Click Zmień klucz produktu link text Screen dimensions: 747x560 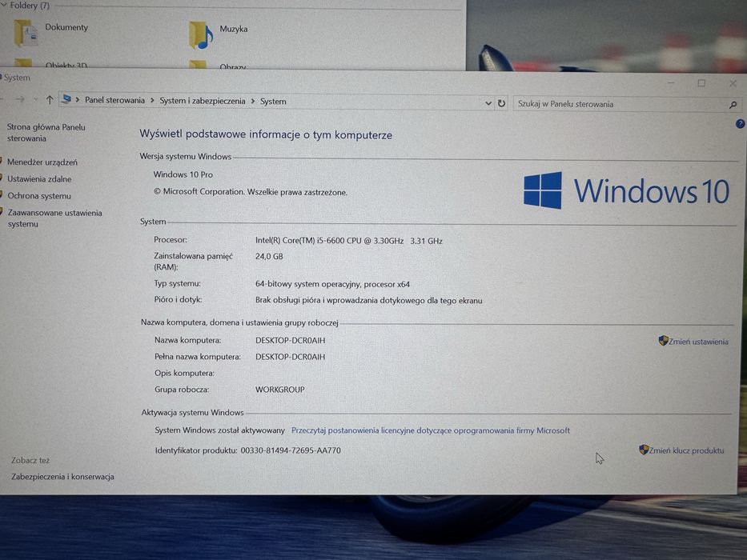click(686, 450)
